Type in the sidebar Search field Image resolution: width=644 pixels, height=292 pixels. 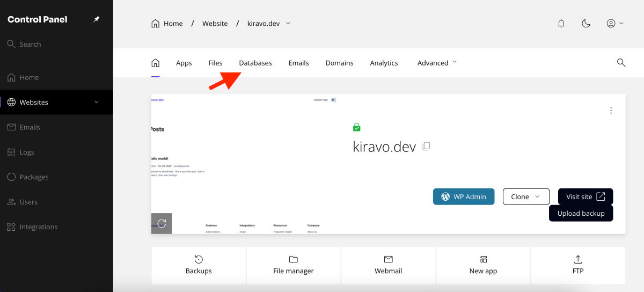[x=54, y=44]
